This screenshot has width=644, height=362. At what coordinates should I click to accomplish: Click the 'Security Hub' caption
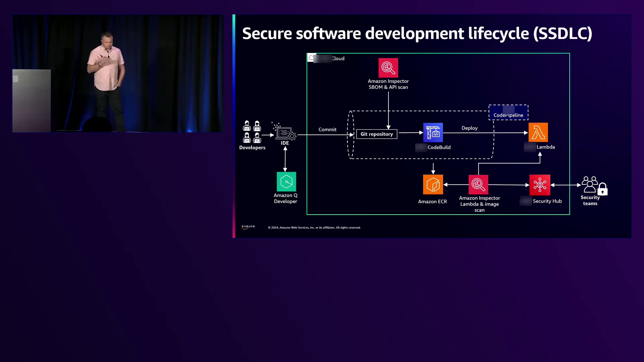click(547, 201)
